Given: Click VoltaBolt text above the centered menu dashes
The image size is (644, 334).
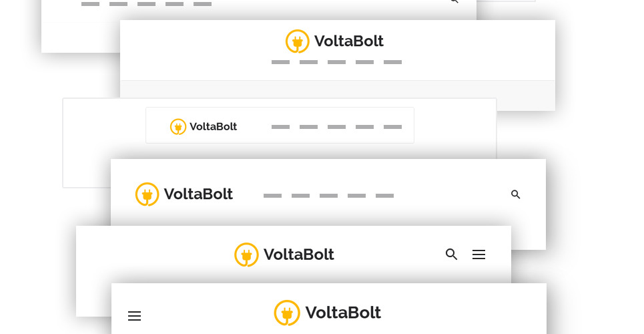Looking at the screenshot, I should (x=348, y=41).
